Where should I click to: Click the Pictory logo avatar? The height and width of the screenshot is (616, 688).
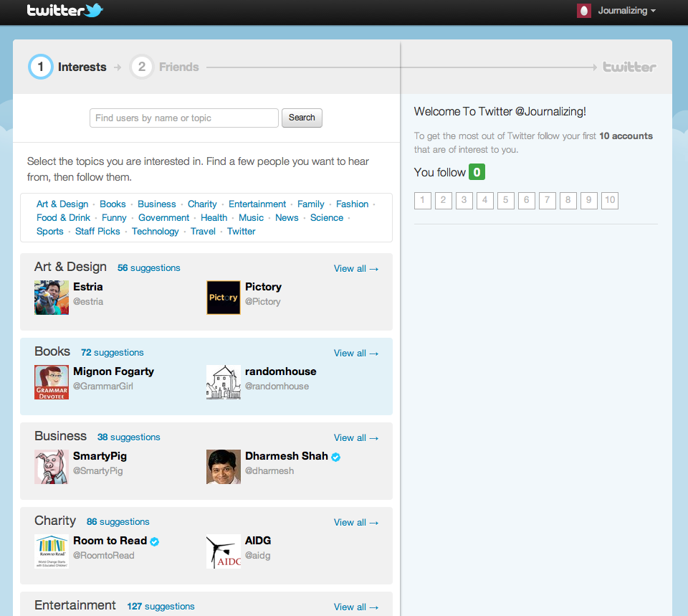(x=224, y=298)
